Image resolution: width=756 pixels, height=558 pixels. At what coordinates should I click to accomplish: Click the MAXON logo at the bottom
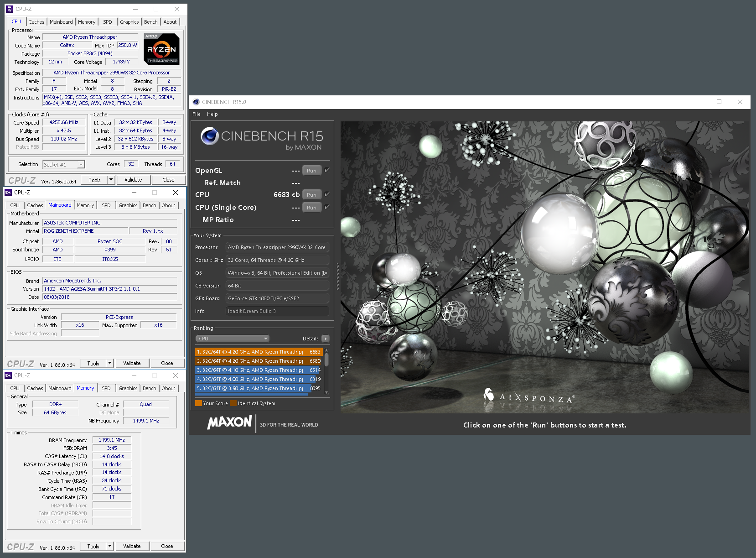229,422
